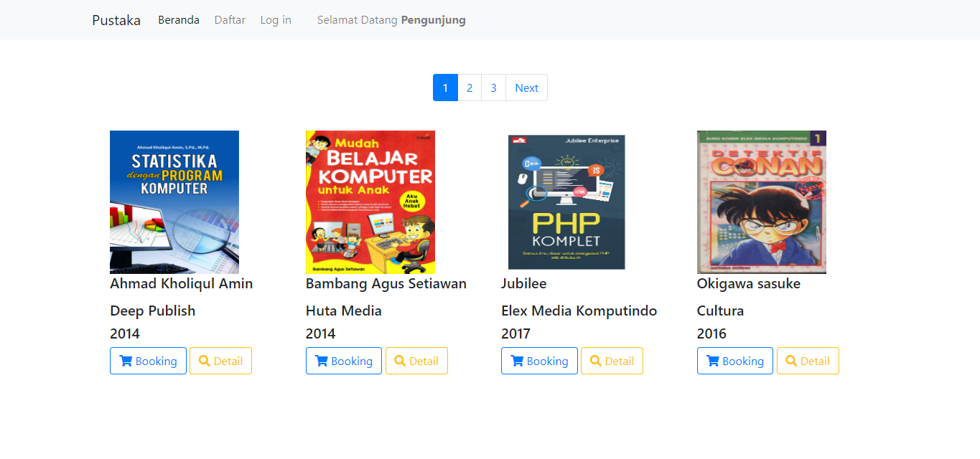This screenshot has width=980, height=459.
Task: Click the Statistika dengan Program Komputer cover
Action: pos(174,202)
